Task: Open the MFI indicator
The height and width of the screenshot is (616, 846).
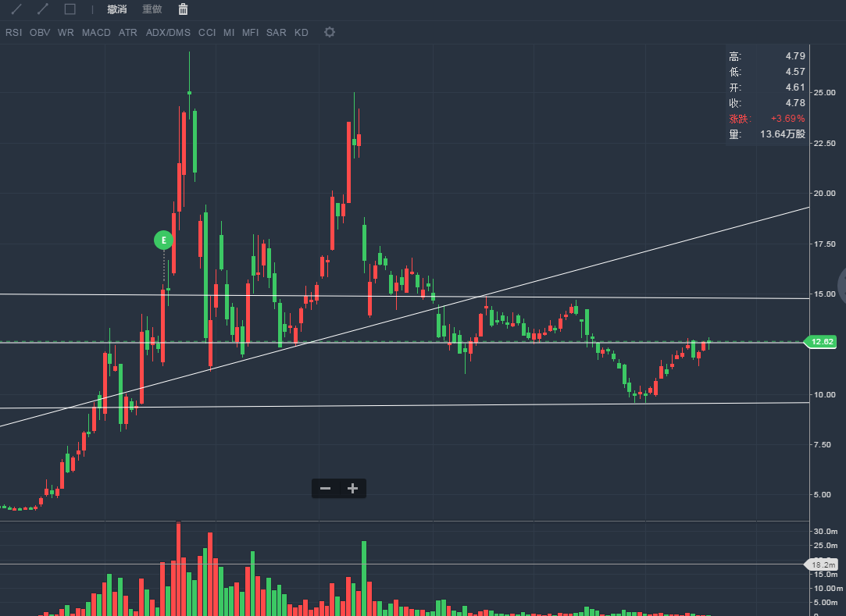Action: 250,32
